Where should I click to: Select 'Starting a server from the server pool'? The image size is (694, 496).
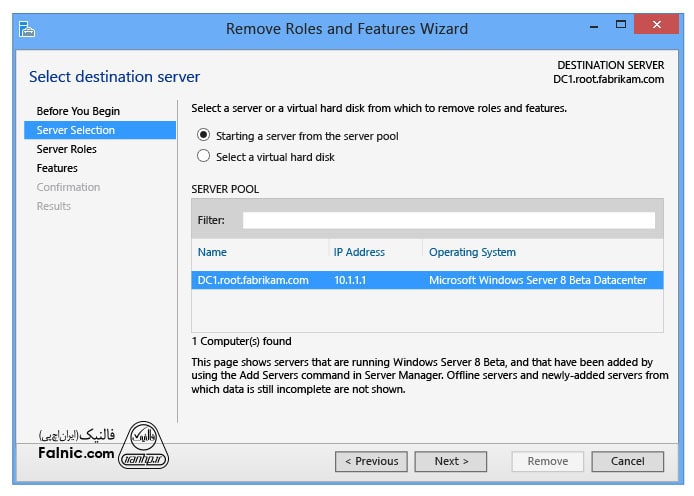(204, 136)
